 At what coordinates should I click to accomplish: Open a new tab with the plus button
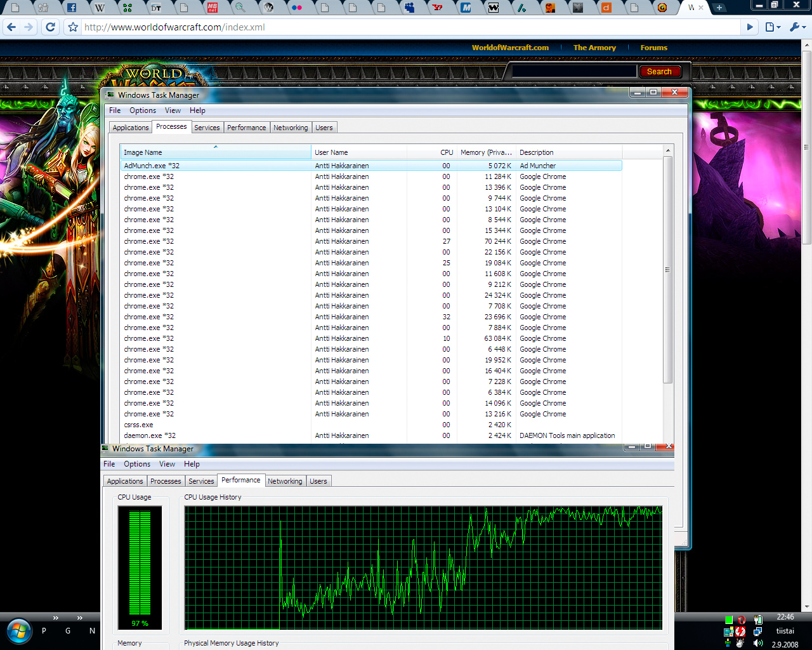point(719,8)
